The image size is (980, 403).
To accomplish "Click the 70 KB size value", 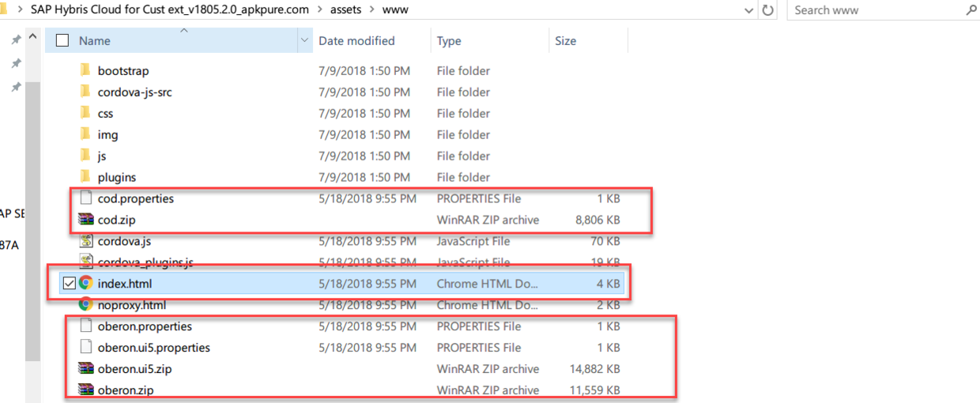I will tap(605, 241).
